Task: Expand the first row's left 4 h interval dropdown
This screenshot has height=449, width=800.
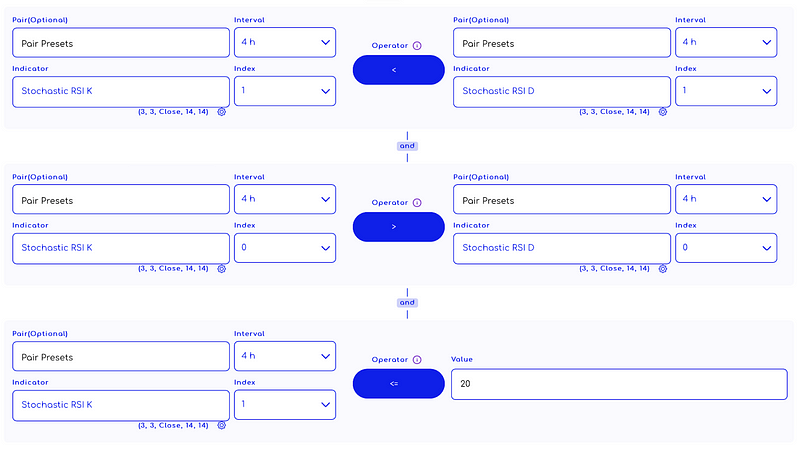Action: click(x=285, y=42)
